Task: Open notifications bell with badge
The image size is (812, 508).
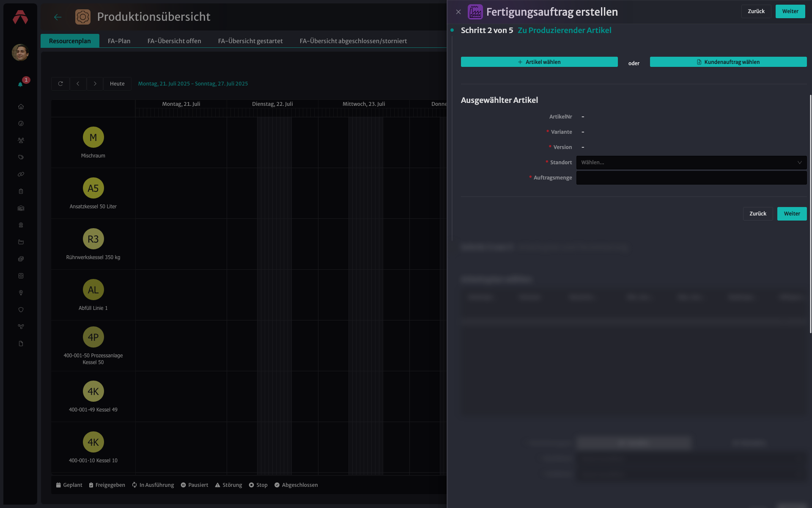Action: pos(20,84)
